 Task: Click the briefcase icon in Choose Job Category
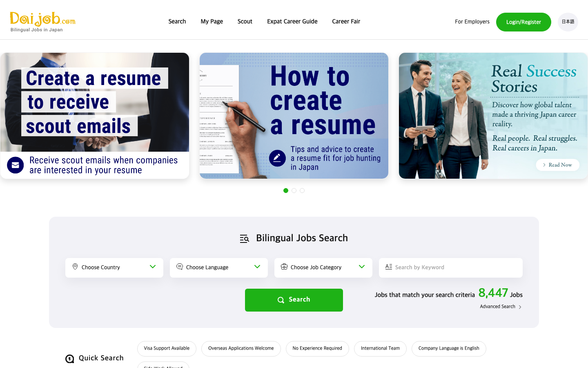coord(284,267)
